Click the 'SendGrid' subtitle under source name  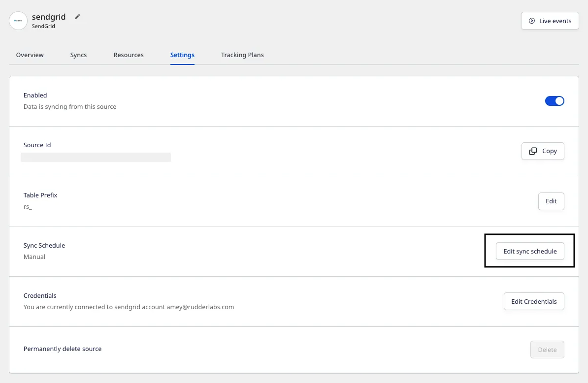[43, 26]
